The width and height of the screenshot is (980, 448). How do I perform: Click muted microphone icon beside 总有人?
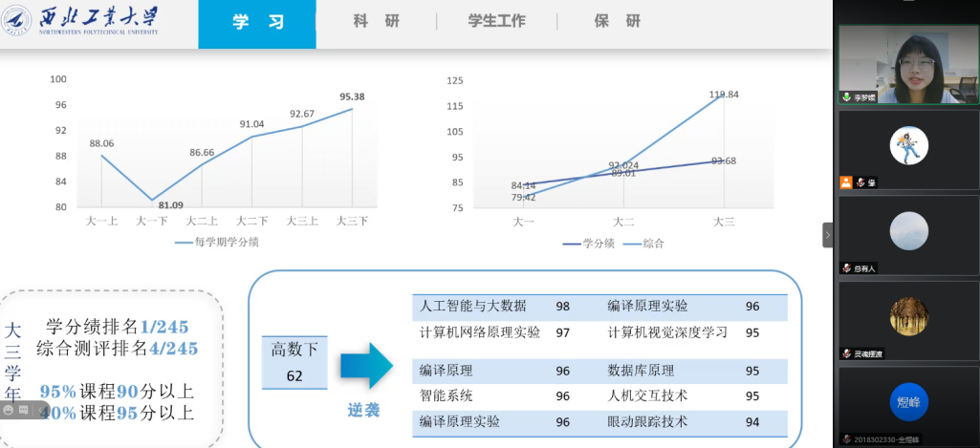(847, 268)
